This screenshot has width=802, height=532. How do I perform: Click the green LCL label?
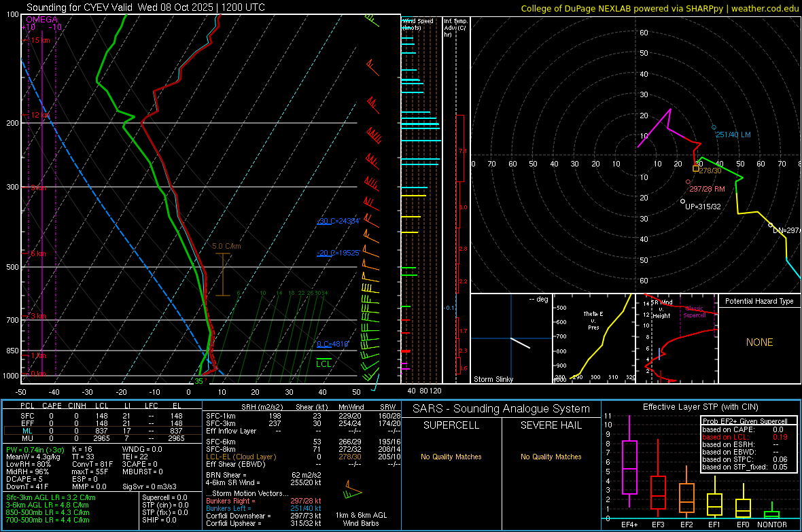(324, 364)
